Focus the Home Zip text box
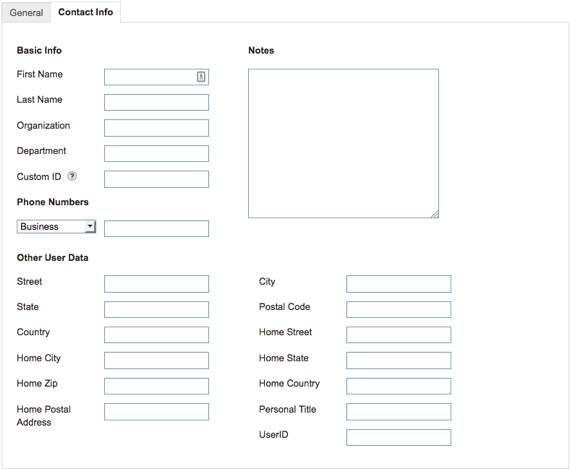Screen dimensions: 570x469 [156, 386]
